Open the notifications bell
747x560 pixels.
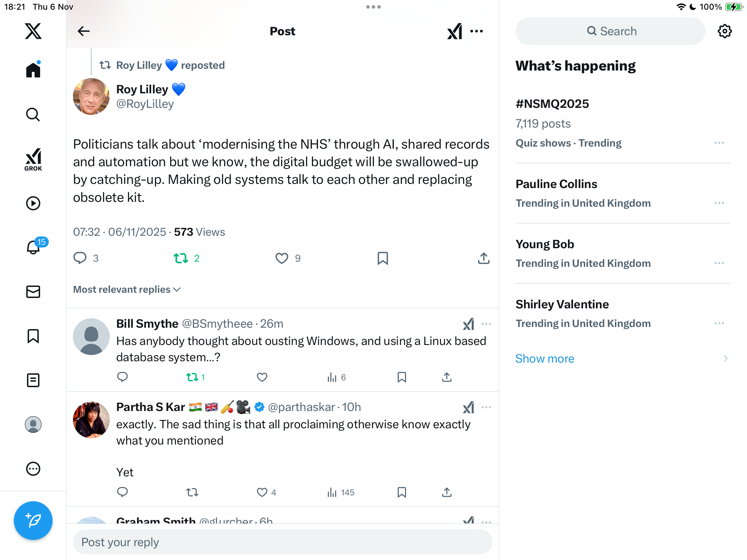tap(33, 247)
